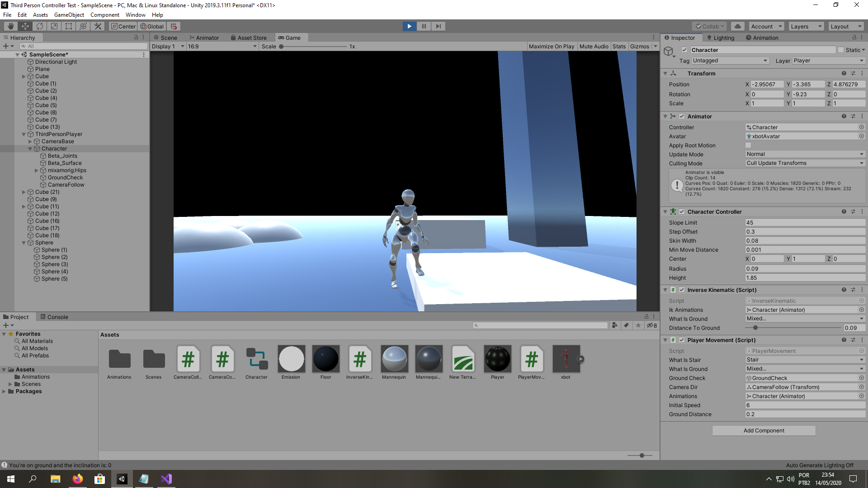Open File Explorer from taskbar
Image resolution: width=868 pixels, height=488 pixels.
tap(55, 479)
